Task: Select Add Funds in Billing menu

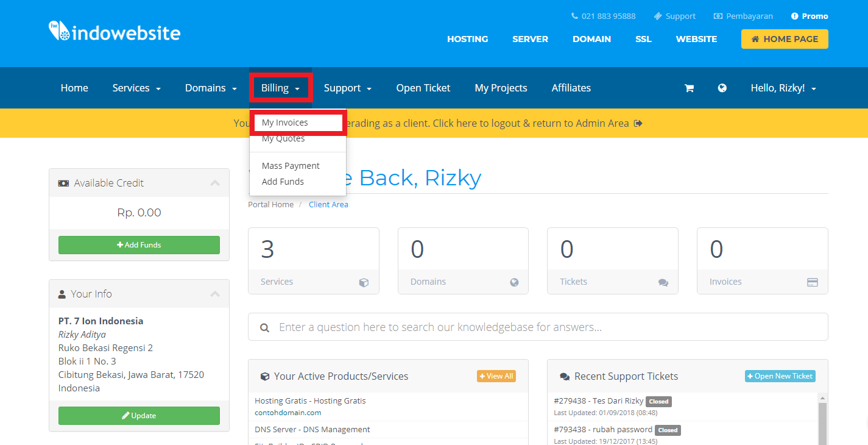Action: (283, 182)
